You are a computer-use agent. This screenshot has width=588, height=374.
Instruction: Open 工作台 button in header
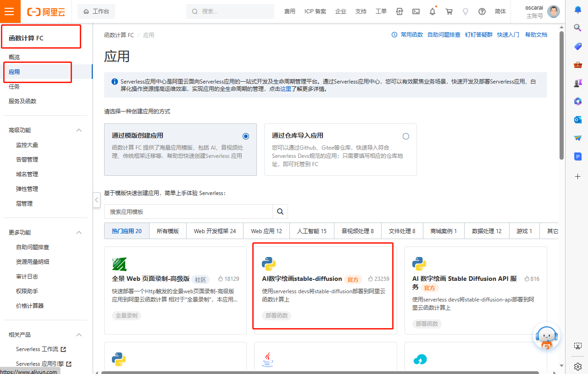click(96, 11)
